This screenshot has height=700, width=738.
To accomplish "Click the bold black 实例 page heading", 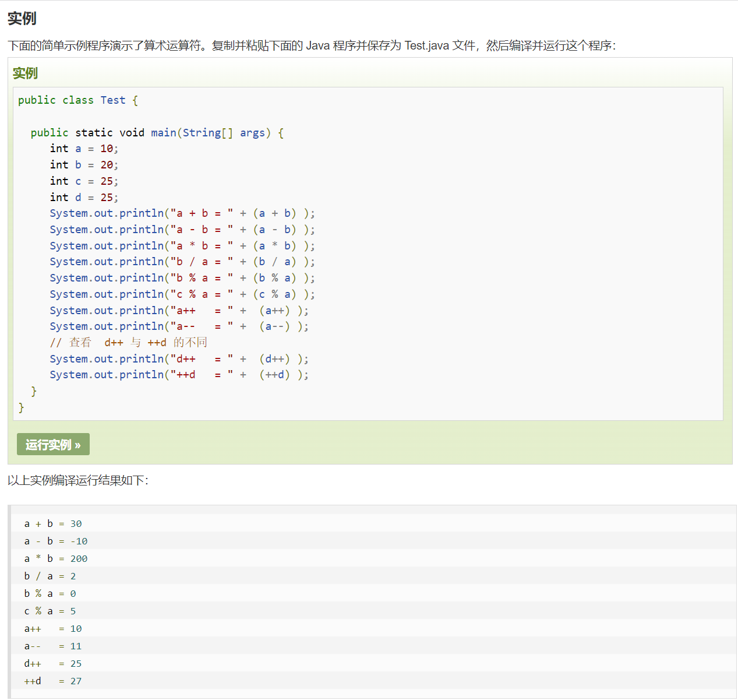I will tap(22, 19).
